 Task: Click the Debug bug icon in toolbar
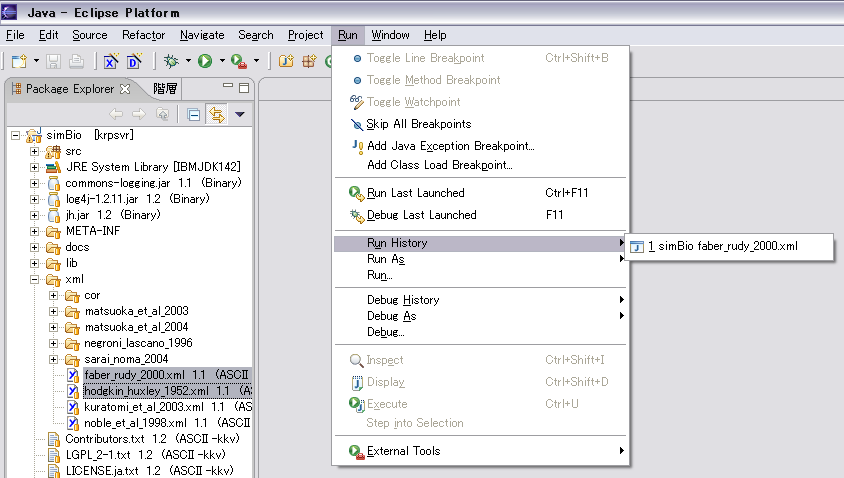tap(171, 61)
